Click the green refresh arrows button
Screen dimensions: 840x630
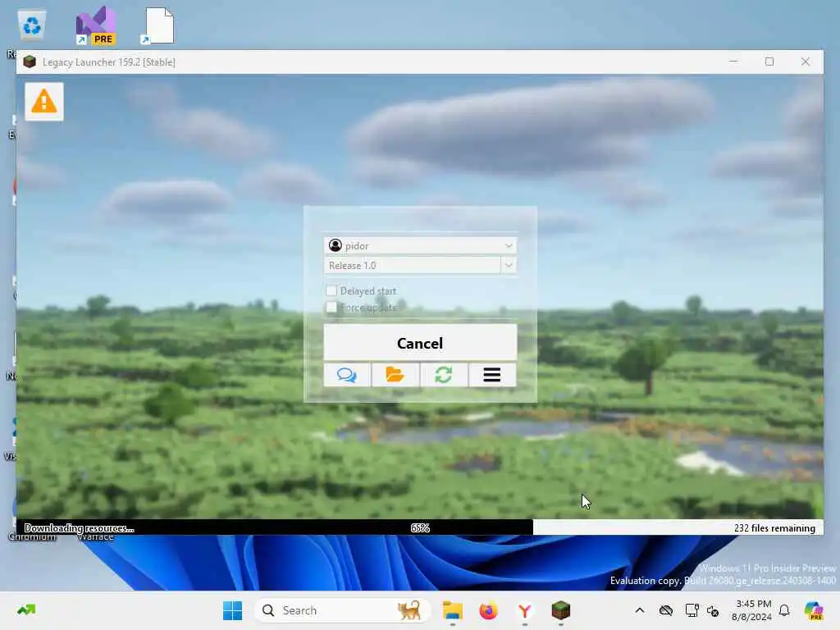point(444,374)
